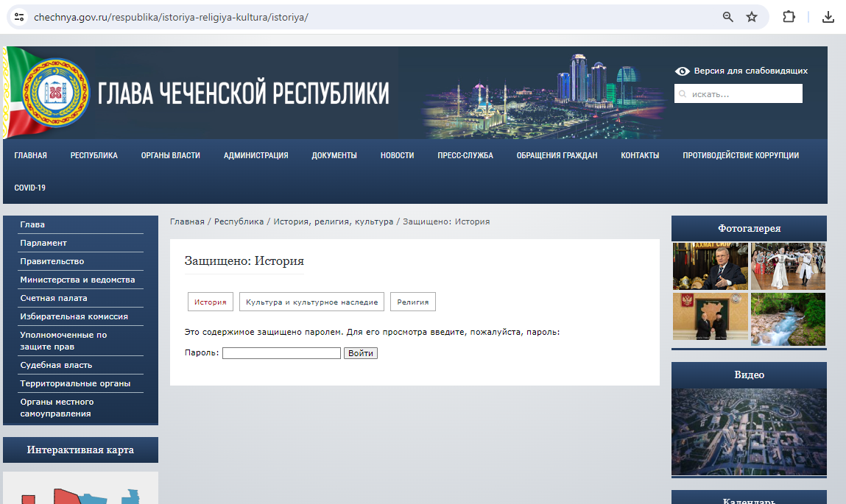Click the search magnifier in the site search bar
This screenshot has height=504, width=846.
683,93
